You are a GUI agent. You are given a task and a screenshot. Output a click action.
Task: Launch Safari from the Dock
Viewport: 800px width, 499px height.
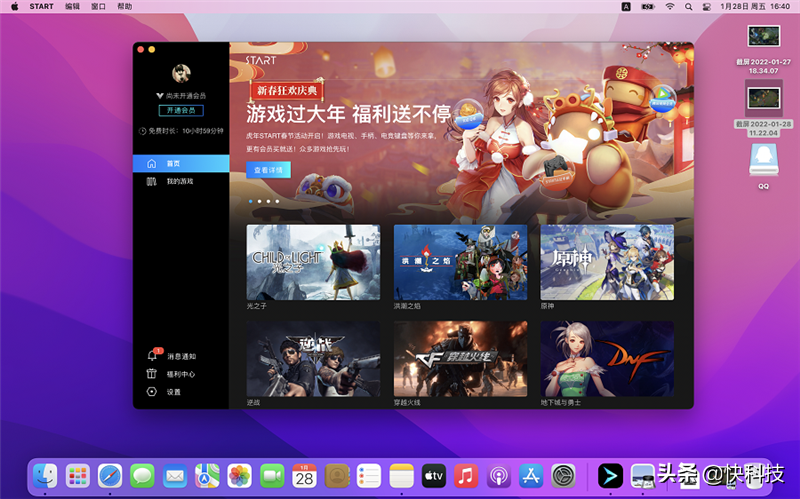tap(110, 476)
